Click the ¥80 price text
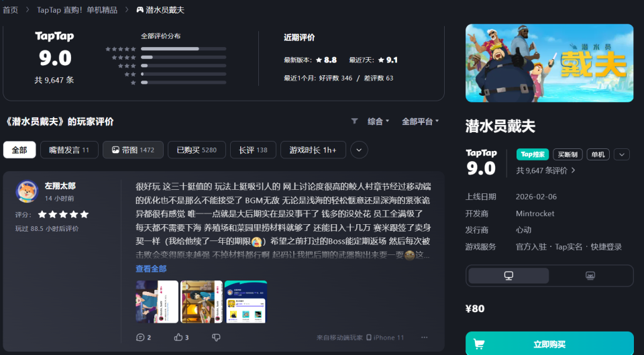644x355 pixels. click(475, 309)
